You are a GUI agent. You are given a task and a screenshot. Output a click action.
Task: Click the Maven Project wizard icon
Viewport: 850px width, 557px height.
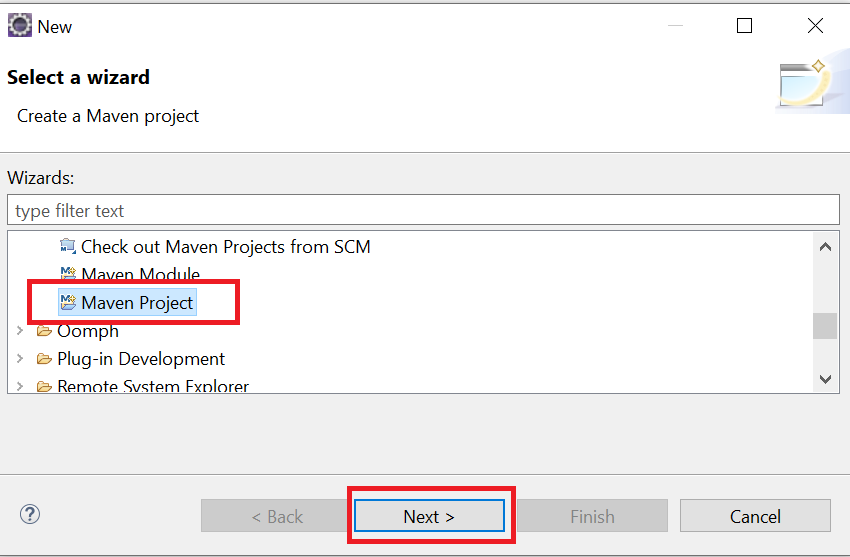coord(68,303)
